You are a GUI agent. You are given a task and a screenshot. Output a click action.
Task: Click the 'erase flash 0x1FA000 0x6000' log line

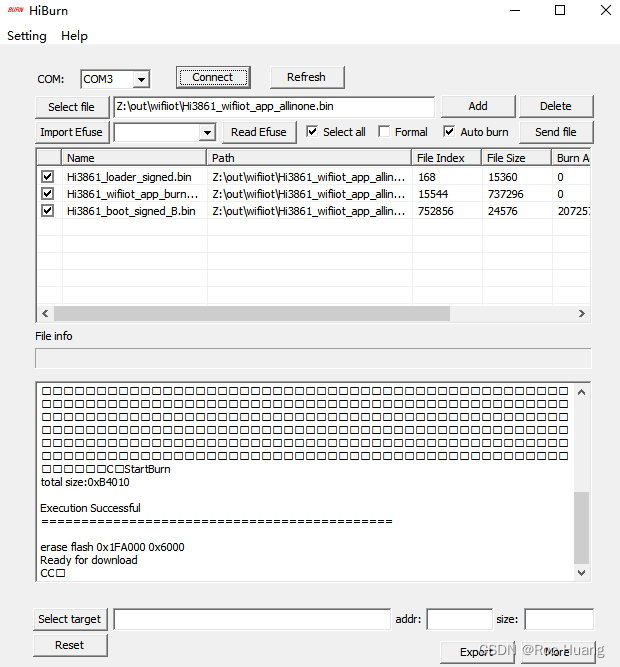[x=112, y=547]
